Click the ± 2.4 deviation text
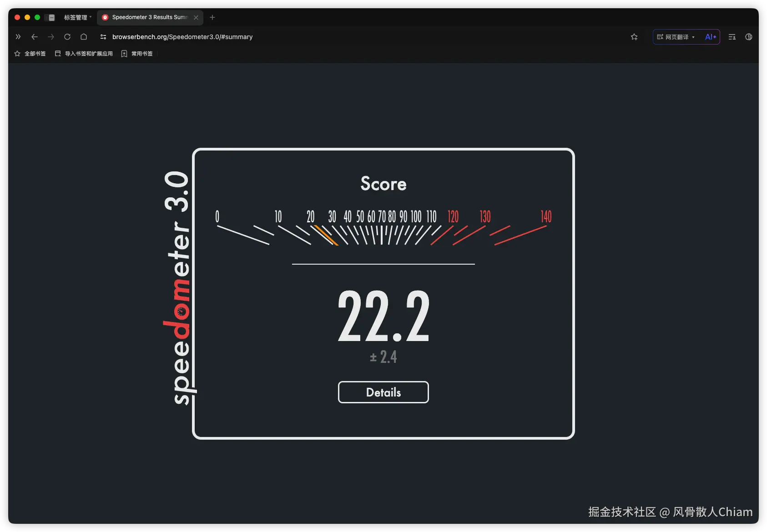 tap(383, 357)
